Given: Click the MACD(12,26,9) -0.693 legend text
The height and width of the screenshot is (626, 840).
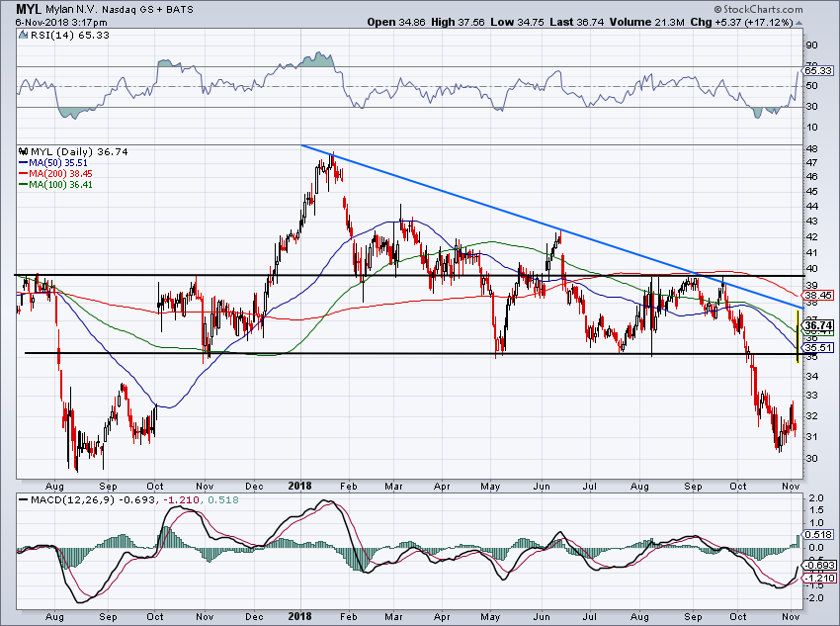Looking at the screenshot, I should pos(94,500).
